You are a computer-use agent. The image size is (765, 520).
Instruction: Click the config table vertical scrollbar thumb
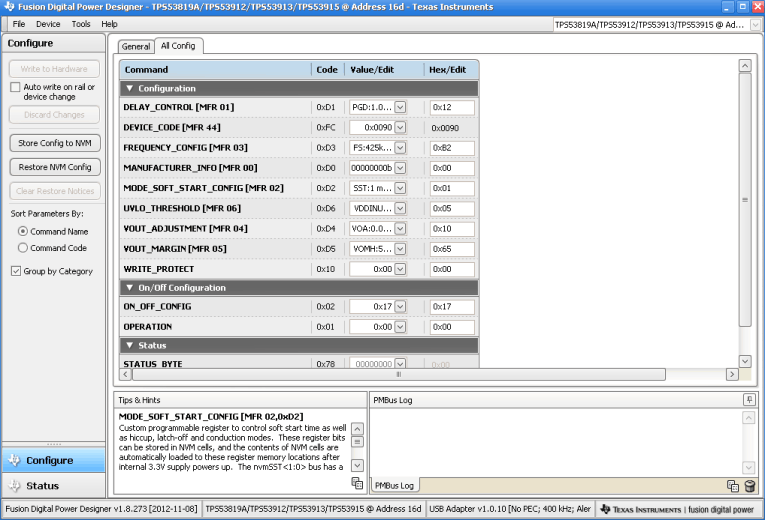[745, 200]
